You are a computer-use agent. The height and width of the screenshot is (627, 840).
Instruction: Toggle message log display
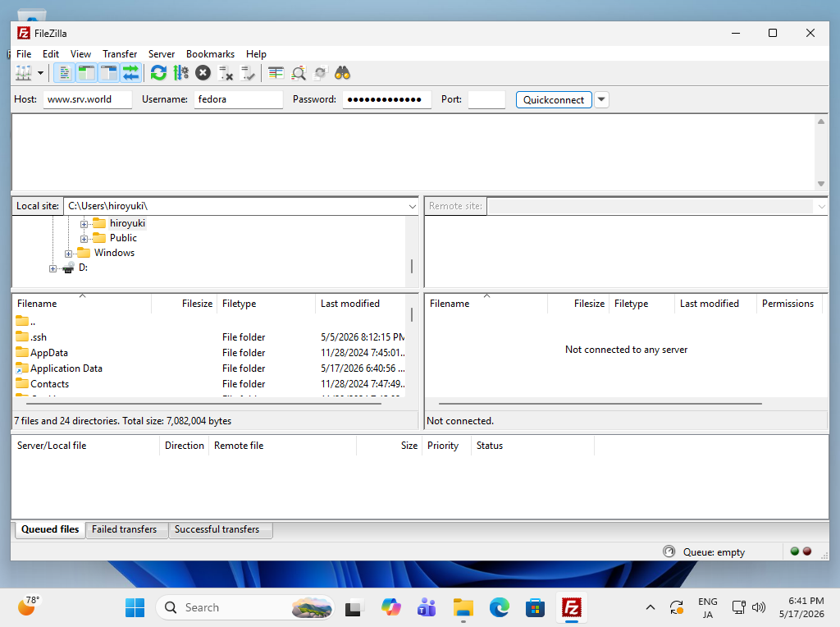64,73
